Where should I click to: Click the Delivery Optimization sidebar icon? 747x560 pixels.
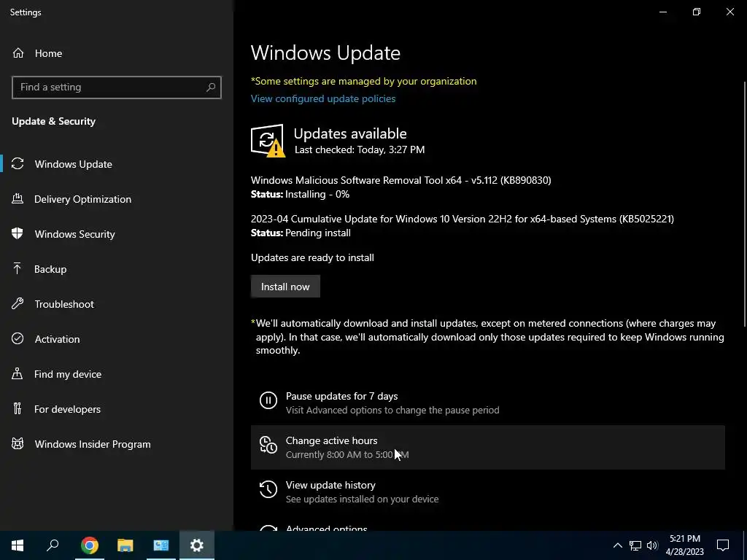18,199
